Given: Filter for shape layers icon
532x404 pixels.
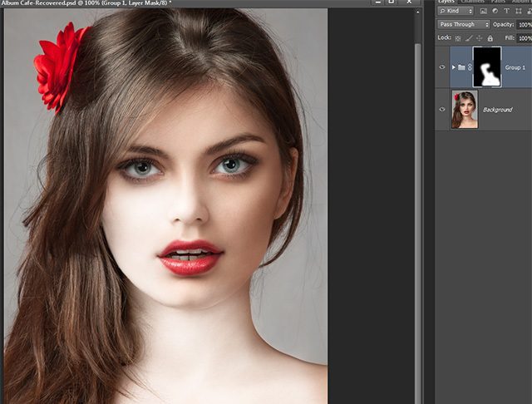Looking at the screenshot, I should click(516, 12).
